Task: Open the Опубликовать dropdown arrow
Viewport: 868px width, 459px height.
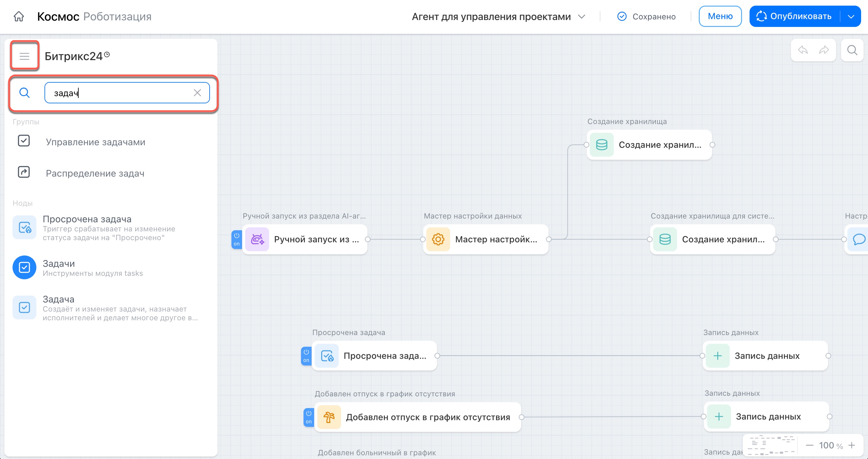Action: (851, 16)
